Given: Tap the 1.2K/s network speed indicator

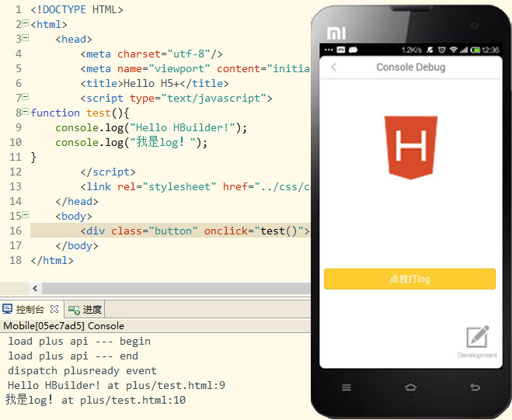Looking at the screenshot, I should 412,50.
